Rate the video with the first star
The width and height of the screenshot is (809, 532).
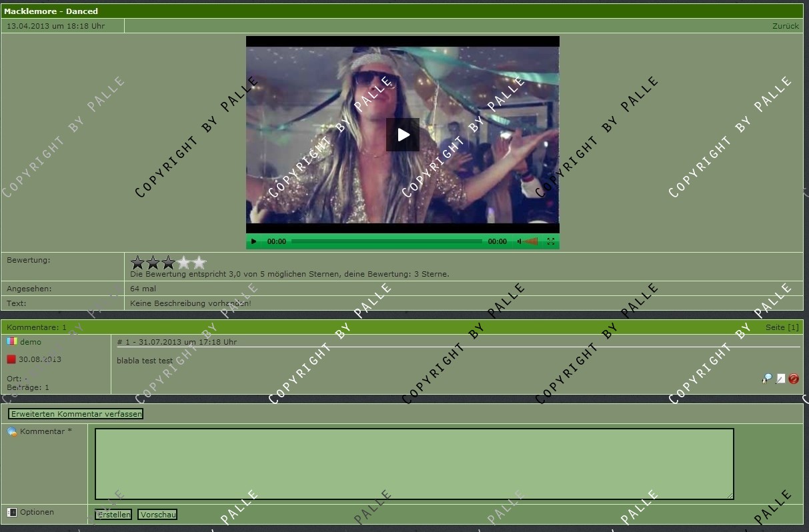coord(138,263)
